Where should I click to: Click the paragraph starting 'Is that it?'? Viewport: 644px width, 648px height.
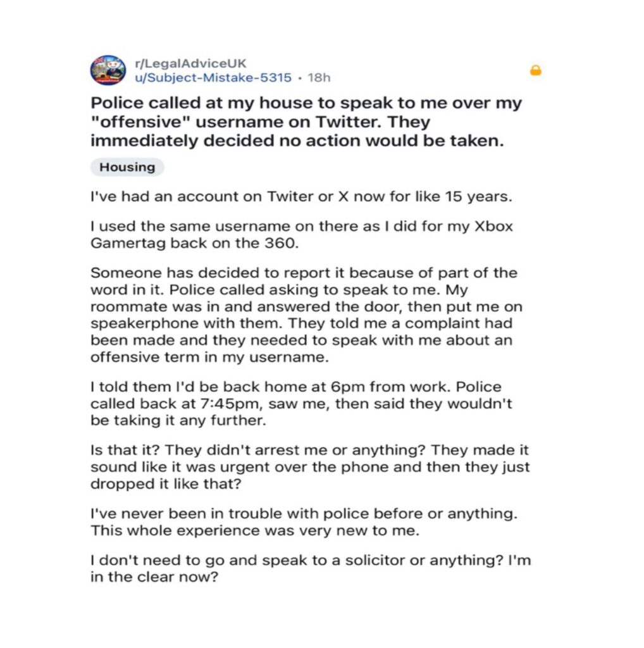[x=310, y=467]
